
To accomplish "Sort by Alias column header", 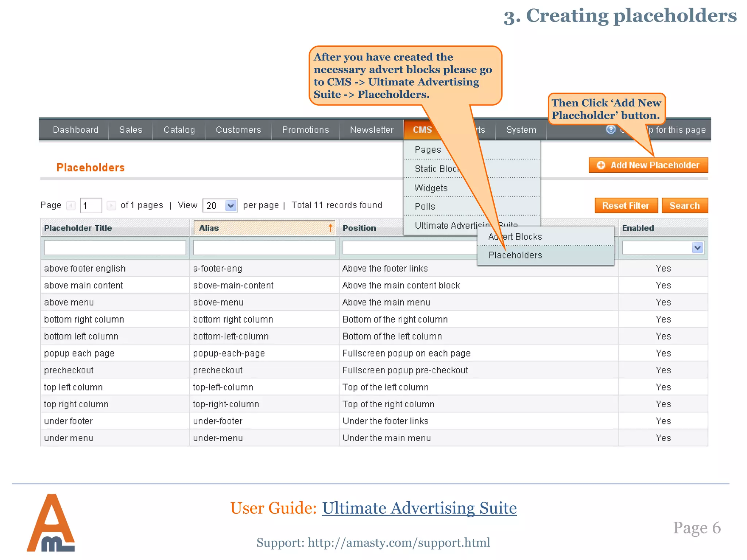I will [x=264, y=228].
